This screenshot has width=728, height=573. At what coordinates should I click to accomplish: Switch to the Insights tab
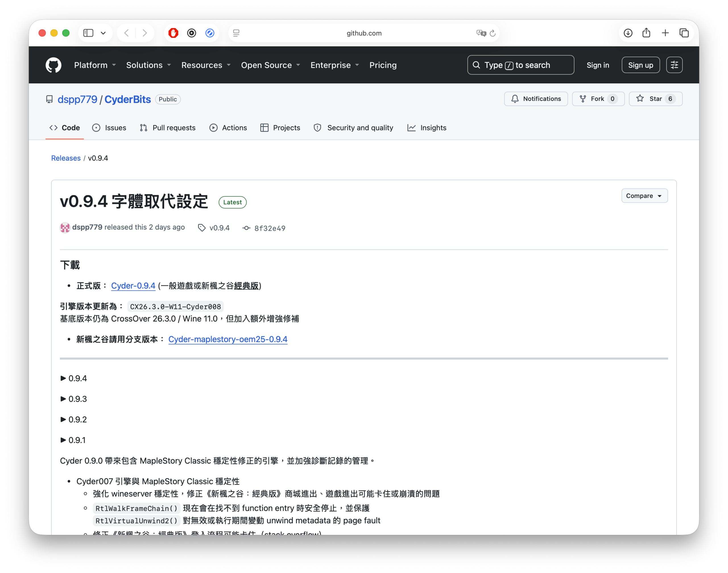(x=427, y=128)
